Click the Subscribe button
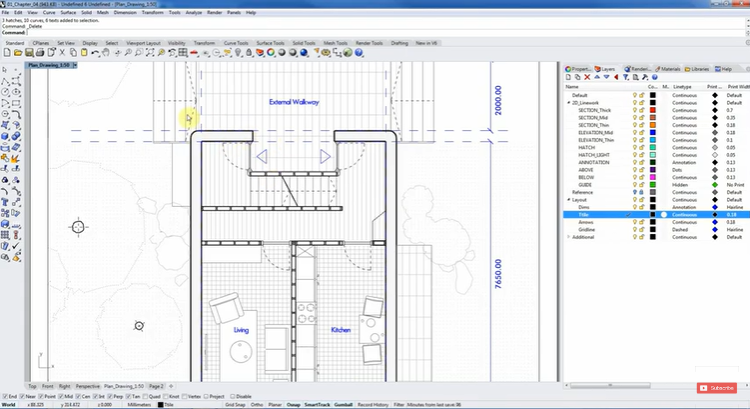750x409 pixels. pyautogui.click(x=718, y=388)
